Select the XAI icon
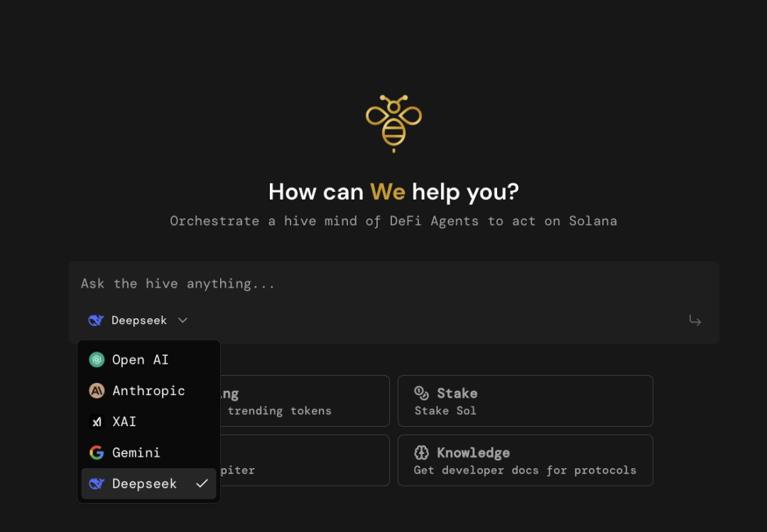Screen dimensions: 767x532 [95, 421]
